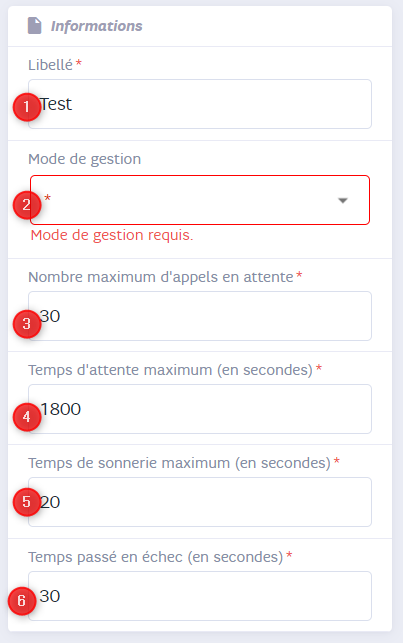This screenshot has height=643, width=403.
Task: Focus the maximum waiting calls field
Action: tap(200, 316)
